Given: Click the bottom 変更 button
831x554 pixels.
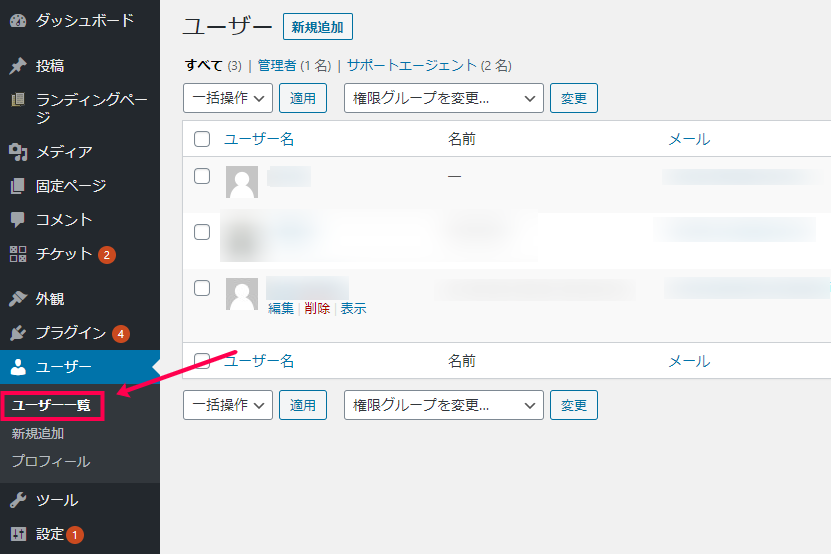Looking at the screenshot, I should [x=573, y=405].
